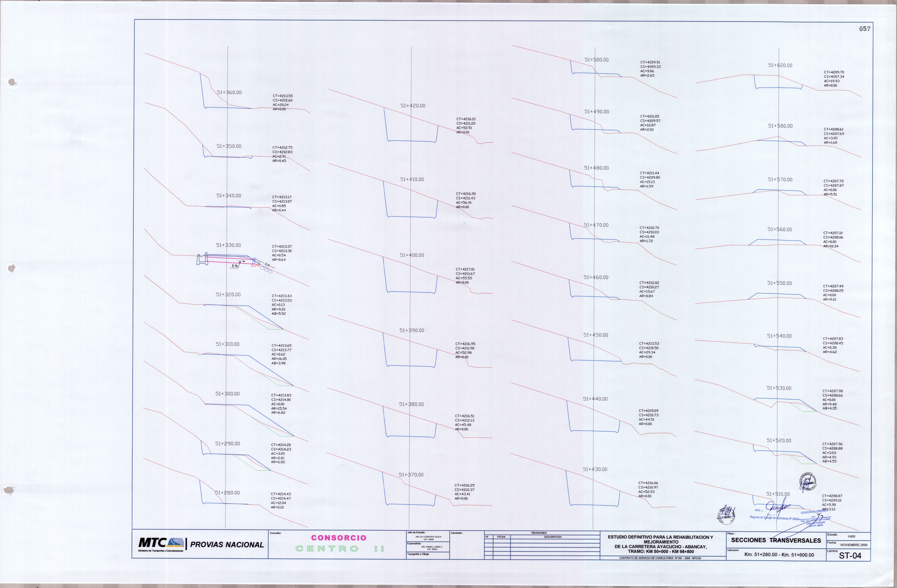Click the value AR=16.05
897x588 pixels.
point(279,359)
